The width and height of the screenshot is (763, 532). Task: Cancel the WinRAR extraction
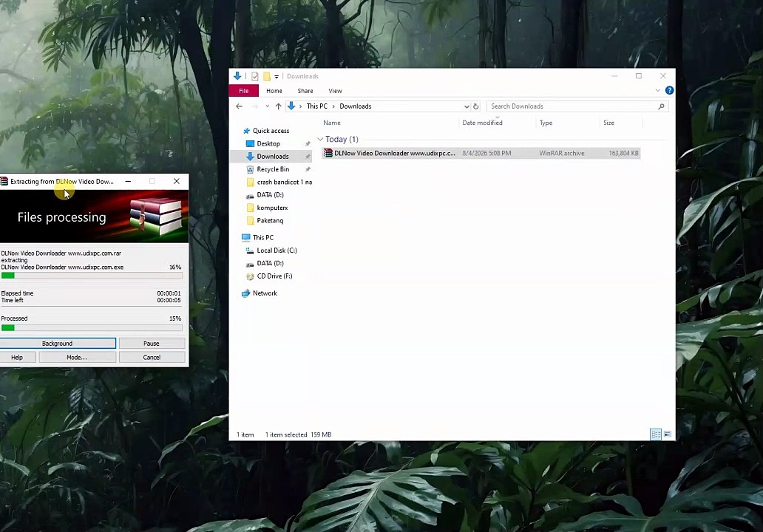pyautogui.click(x=152, y=357)
